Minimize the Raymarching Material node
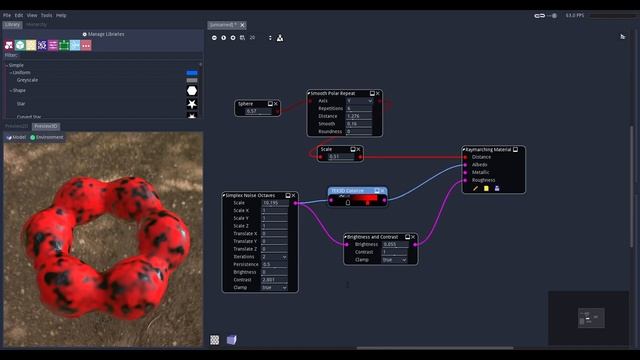This screenshot has width=640, height=360. [516, 150]
